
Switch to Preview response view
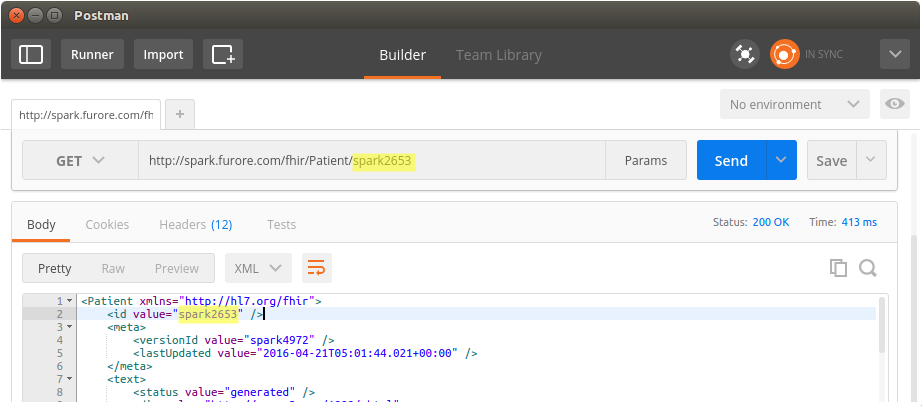click(176, 268)
